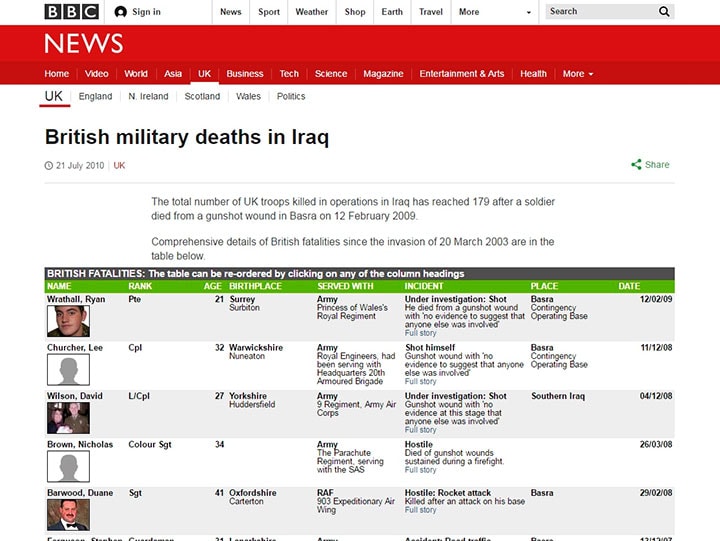
Task: Sort table by DATE column heading
Action: coord(628,286)
